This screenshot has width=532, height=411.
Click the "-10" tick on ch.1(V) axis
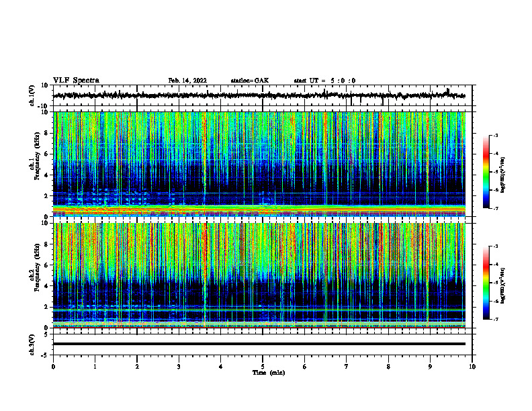[x=44, y=106]
